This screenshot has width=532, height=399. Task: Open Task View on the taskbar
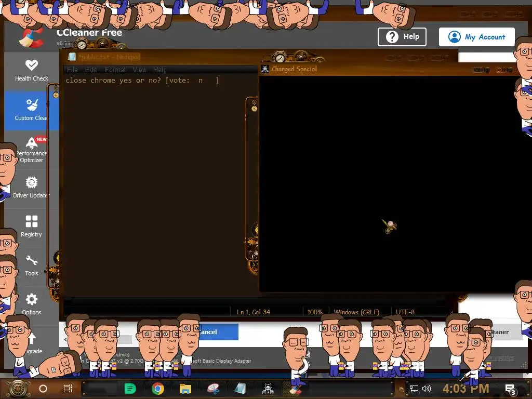click(68, 389)
